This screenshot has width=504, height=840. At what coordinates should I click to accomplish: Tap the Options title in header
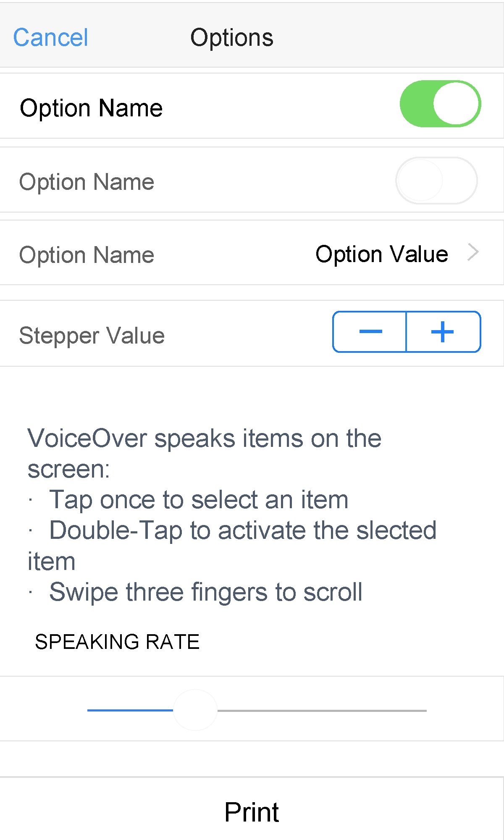pyautogui.click(x=232, y=37)
